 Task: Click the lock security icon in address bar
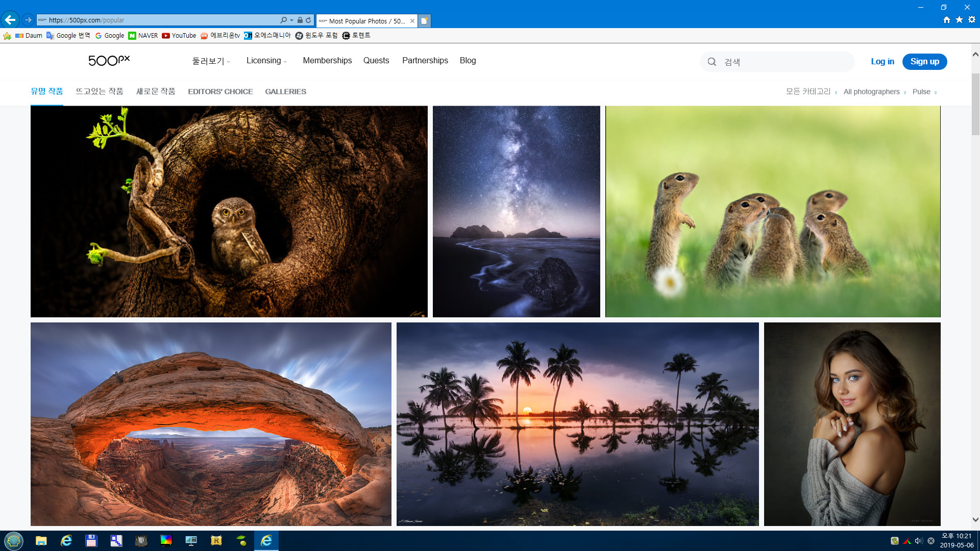pos(300,20)
